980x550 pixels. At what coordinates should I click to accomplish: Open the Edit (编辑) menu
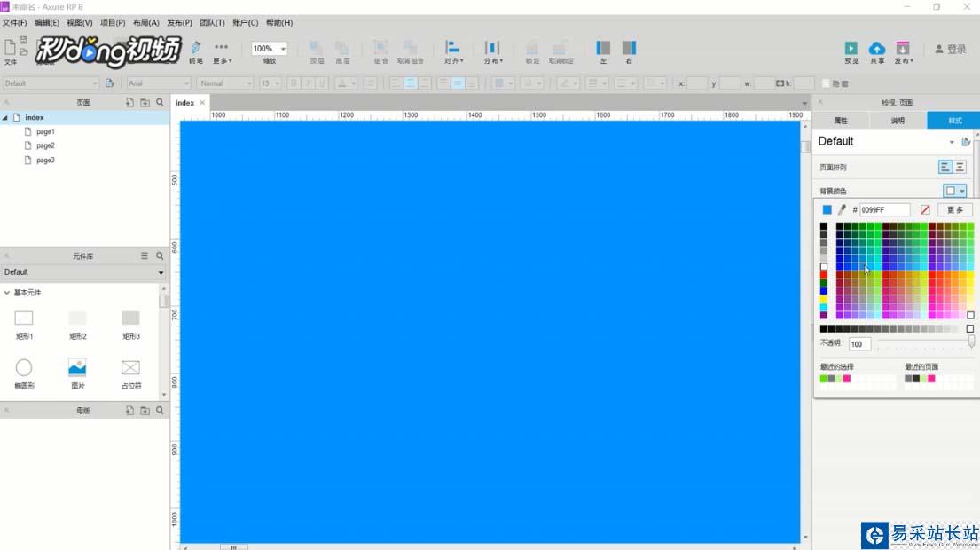47,22
